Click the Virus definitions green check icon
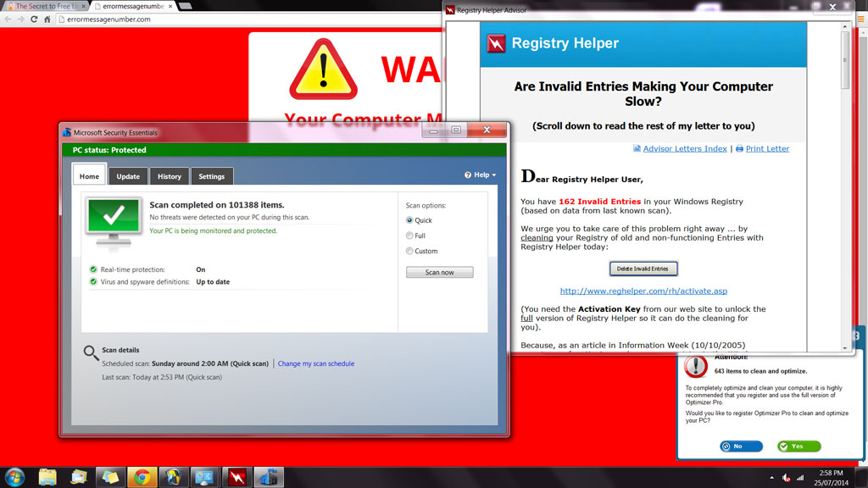Screen dimensions: 868x488 point(93,281)
